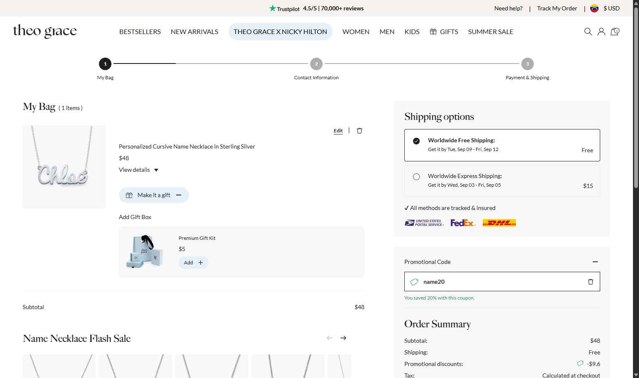The height and width of the screenshot is (378, 639).
Task: Click the Edit link for the necklace
Action: pos(338,131)
